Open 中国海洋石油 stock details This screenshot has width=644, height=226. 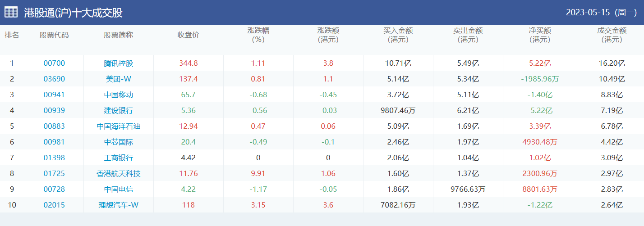click(x=119, y=127)
